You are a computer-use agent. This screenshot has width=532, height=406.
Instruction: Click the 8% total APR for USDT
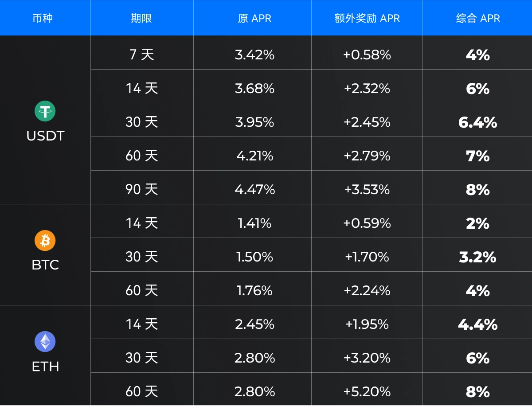477,190
